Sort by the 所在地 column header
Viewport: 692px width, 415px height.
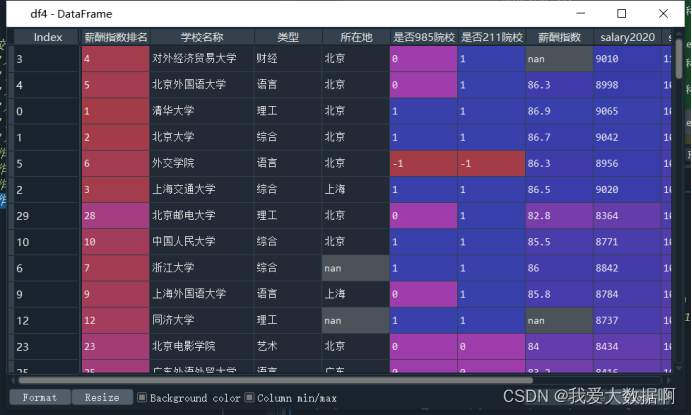[x=356, y=37]
